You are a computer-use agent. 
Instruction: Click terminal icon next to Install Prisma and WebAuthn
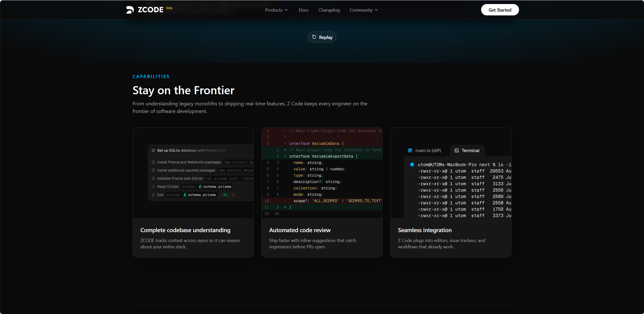tap(153, 162)
